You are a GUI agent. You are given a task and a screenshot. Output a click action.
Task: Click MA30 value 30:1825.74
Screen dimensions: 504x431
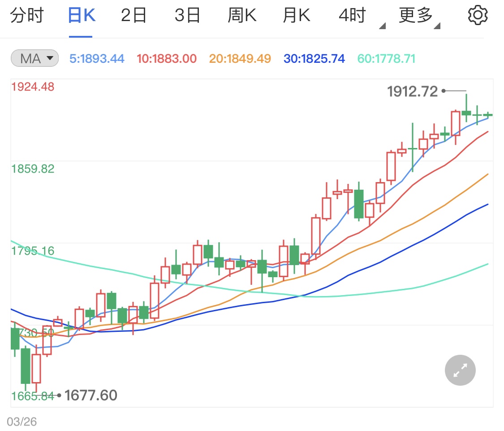pos(314,59)
